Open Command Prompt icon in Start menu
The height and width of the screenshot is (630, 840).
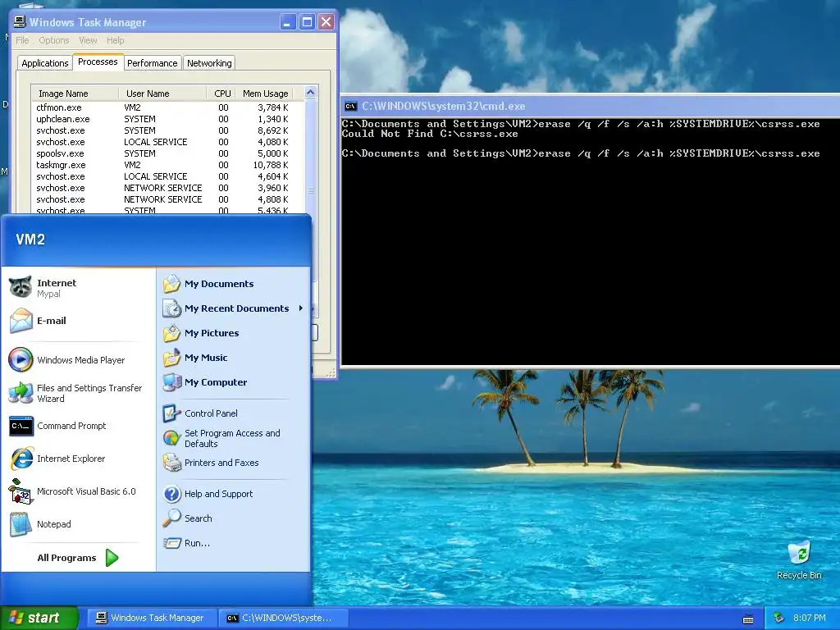(21, 426)
